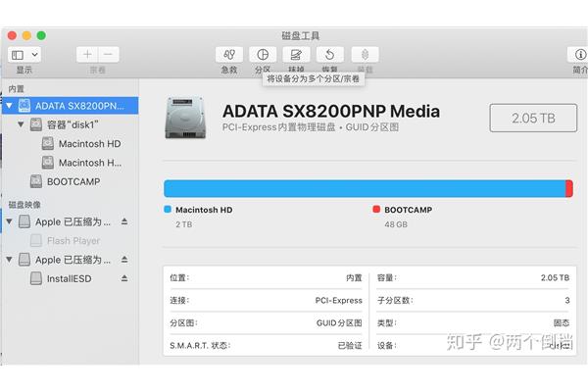588x392 pixels.
Task: Open the view options dropdown chevron
Action: point(34,55)
